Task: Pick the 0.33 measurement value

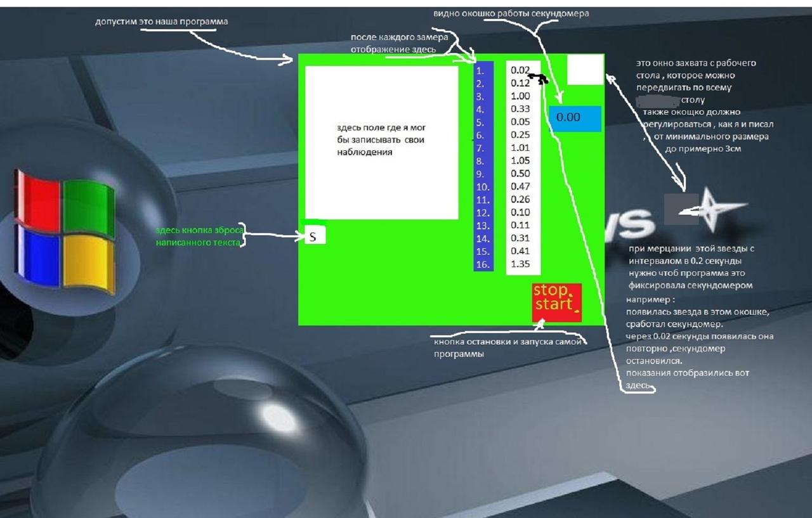Action: tap(520, 109)
